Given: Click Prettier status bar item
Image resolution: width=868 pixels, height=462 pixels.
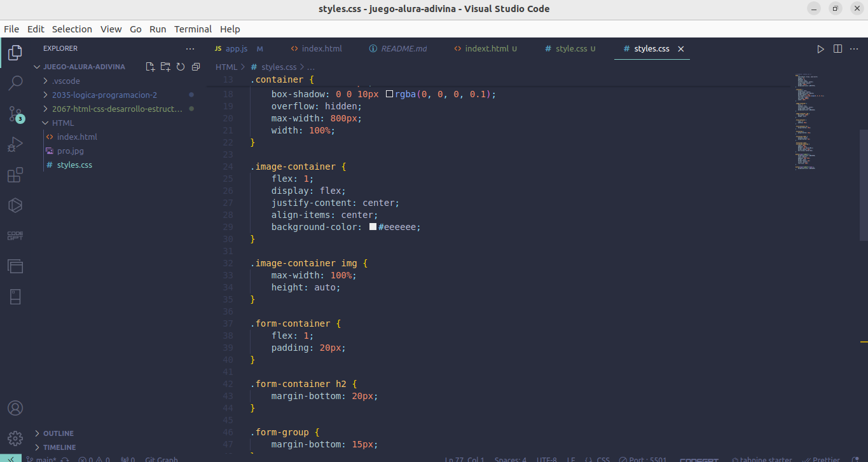Looking at the screenshot, I should 820,459.
